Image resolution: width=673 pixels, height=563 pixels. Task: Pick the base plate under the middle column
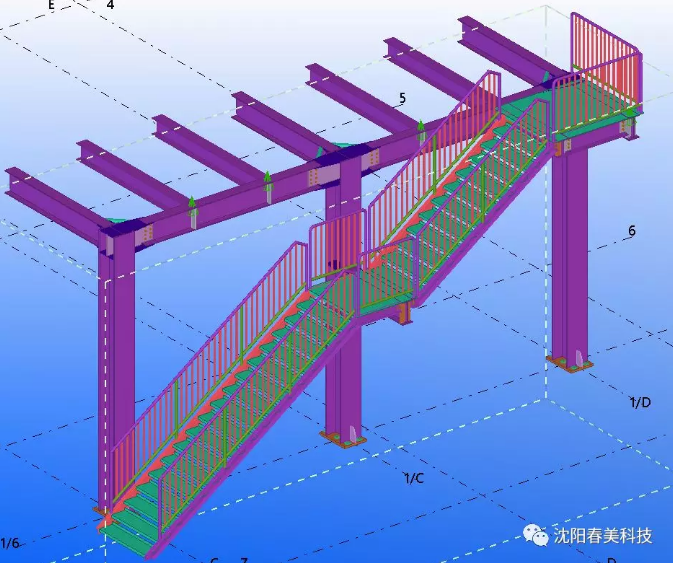click(345, 437)
